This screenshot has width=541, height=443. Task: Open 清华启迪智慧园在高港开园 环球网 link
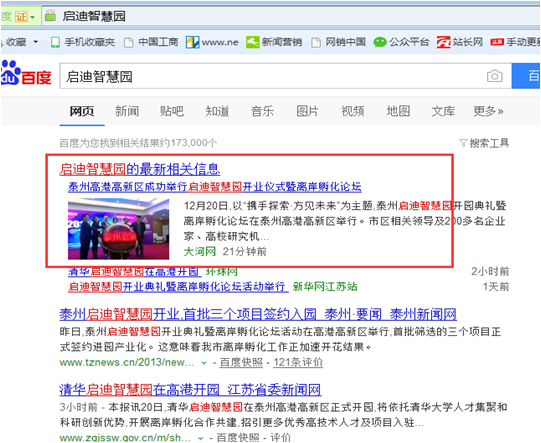[135, 272]
